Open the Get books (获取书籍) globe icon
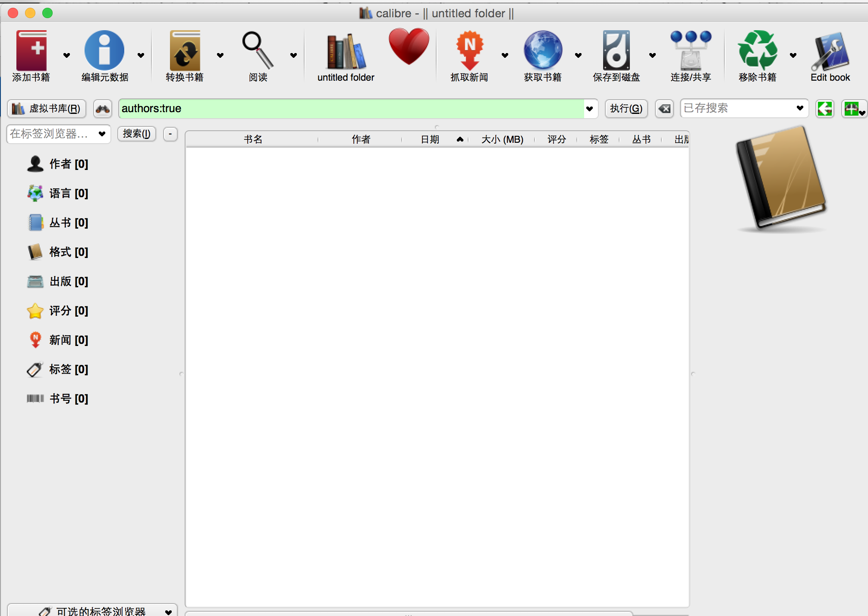The height and width of the screenshot is (616, 868). coord(543,51)
